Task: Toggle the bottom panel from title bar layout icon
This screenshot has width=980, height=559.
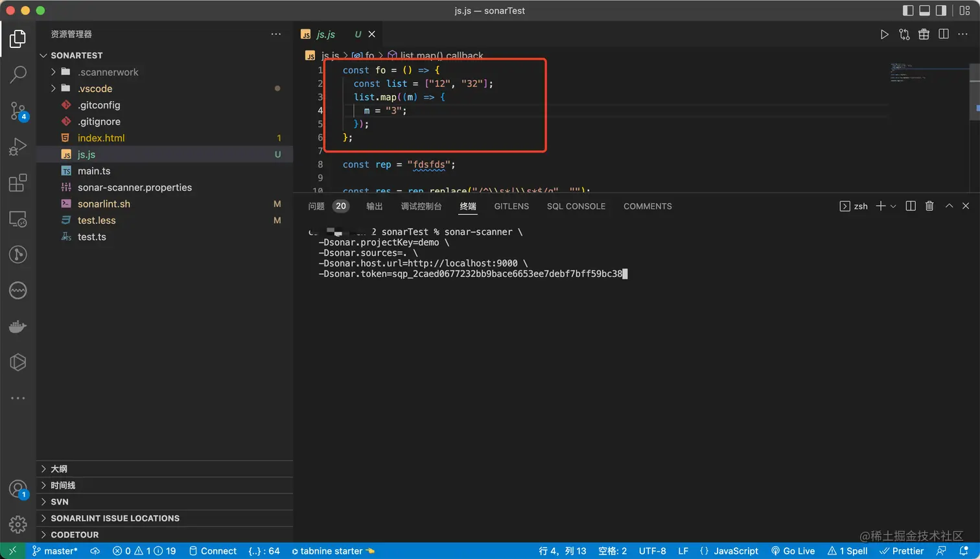Action: click(x=925, y=10)
